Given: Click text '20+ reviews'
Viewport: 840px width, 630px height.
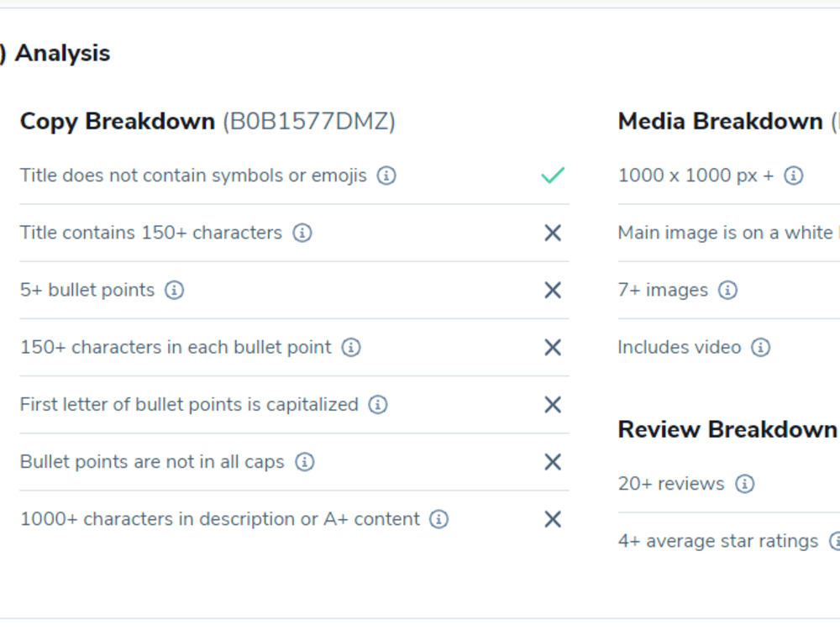Looking at the screenshot, I should pyautogui.click(x=671, y=485).
